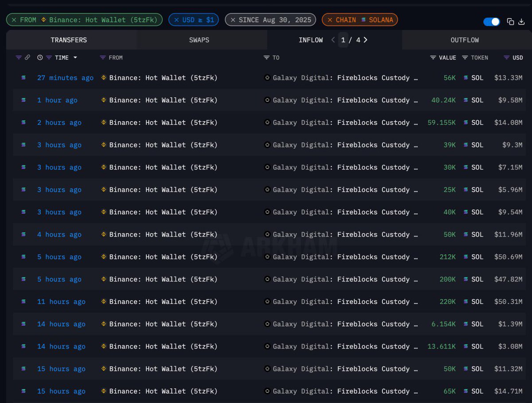Click the $47.82M USD amount
The height and width of the screenshot is (403, 532).
pos(509,279)
